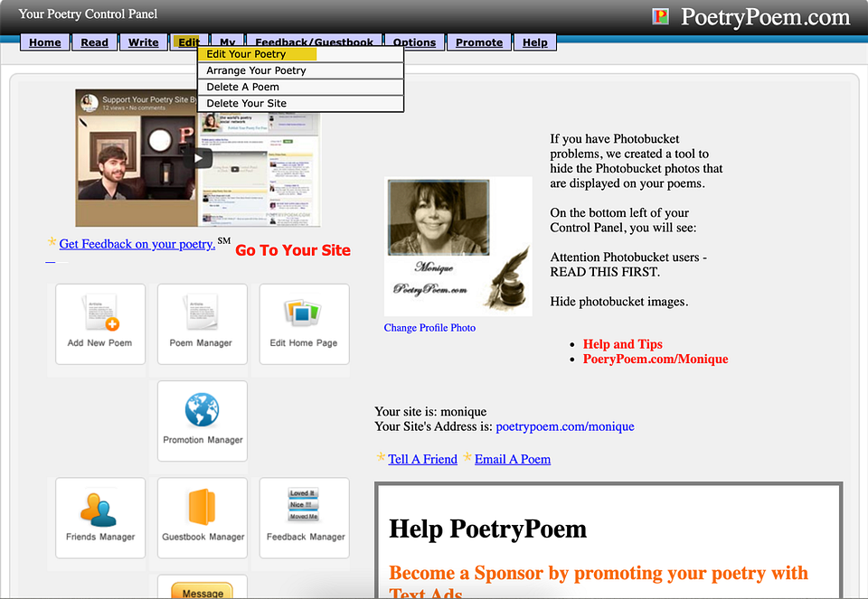Open the PoeryPoem.com/Monique red link
The height and width of the screenshot is (599, 868).
pyautogui.click(x=656, y=359)
